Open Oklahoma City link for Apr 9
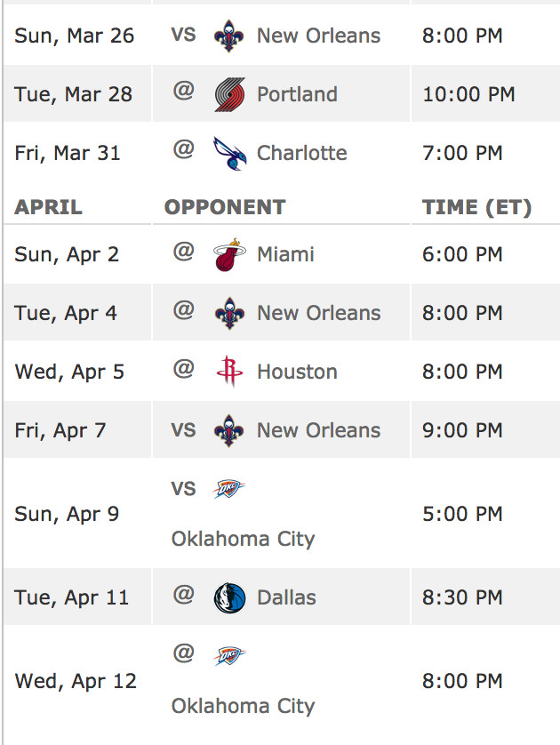 pyautogui.click(x=243, y=540)
